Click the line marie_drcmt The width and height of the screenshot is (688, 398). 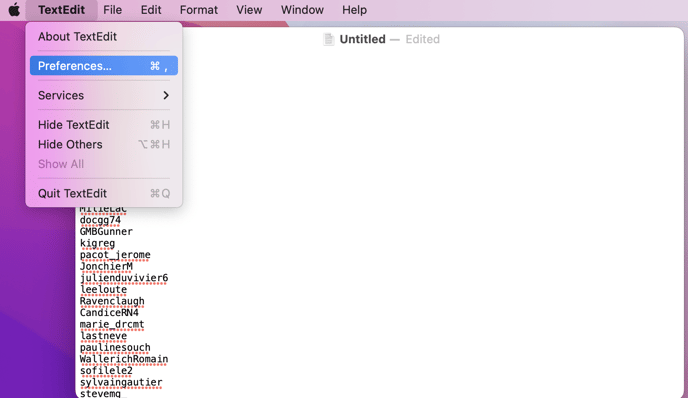[x=112, y=324]
